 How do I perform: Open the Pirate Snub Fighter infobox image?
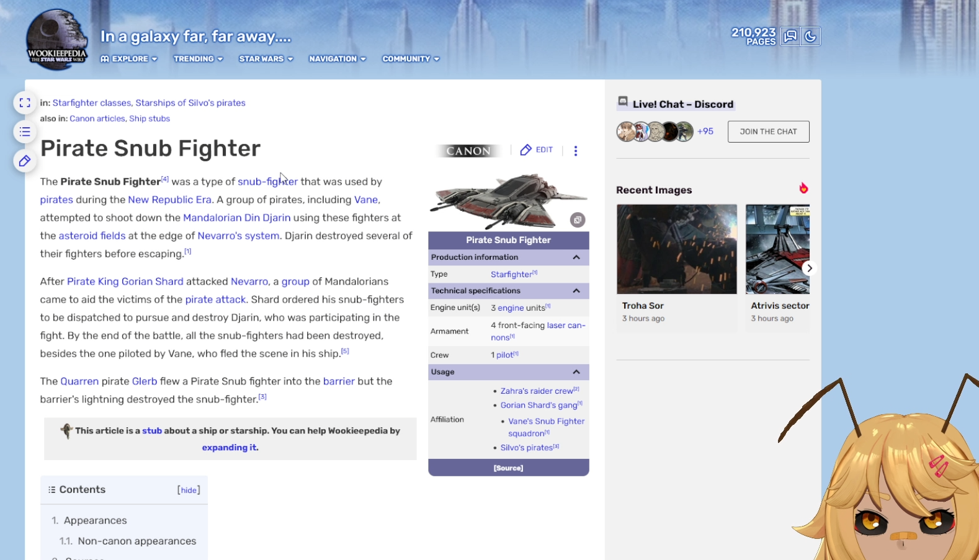point(509,200)
